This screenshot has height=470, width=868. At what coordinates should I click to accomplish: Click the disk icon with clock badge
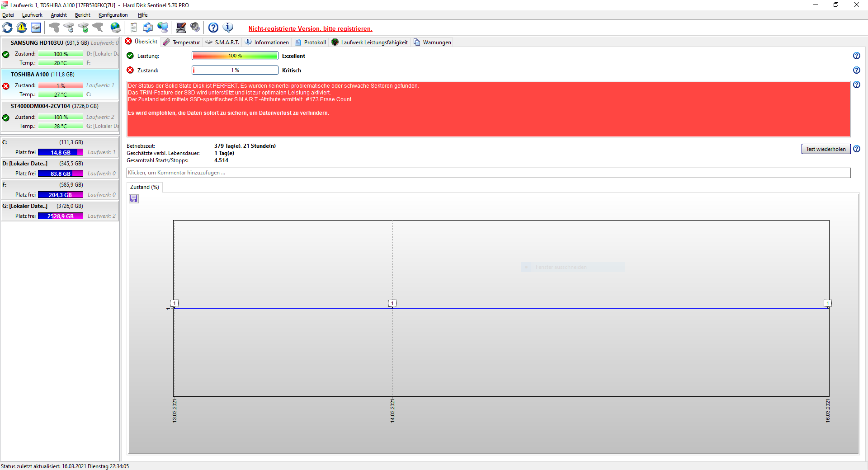tap(69, 28)
